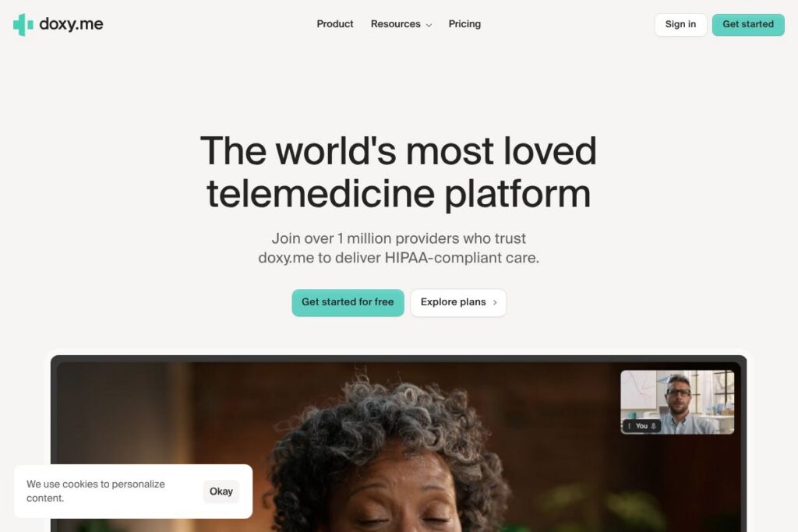The height and width of the screenshot is (532, 798).
Task: Click the main patient video preview
Action: tap(398, 446)
